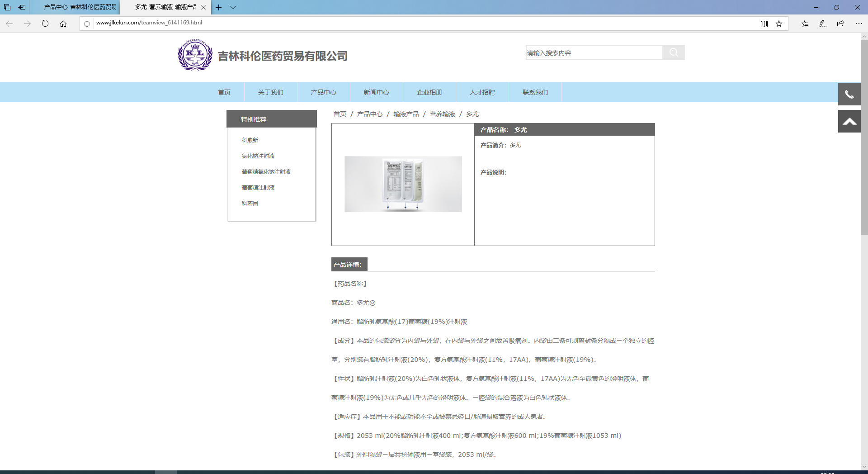
Task: Click the website search magnifier button
Action: tap(673, 52)
